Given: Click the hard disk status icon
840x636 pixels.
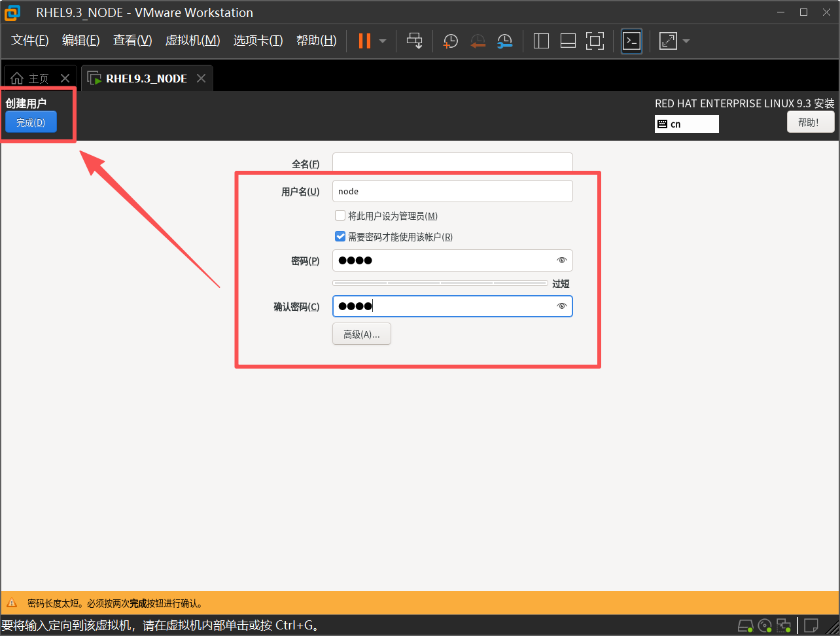Looking at the screenshot, I should (746, 625).
